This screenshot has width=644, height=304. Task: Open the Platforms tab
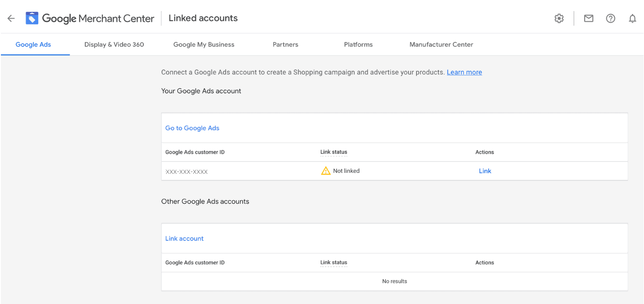tap(358, 44)
